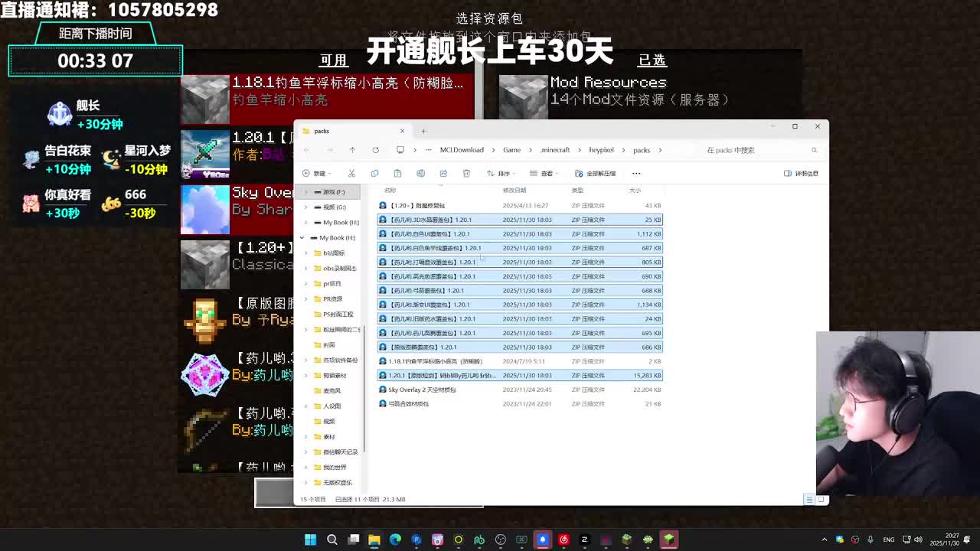Viewport: 980px width, 551px height.
Task: Go up one folder level with up arrow
Action: 352,150
